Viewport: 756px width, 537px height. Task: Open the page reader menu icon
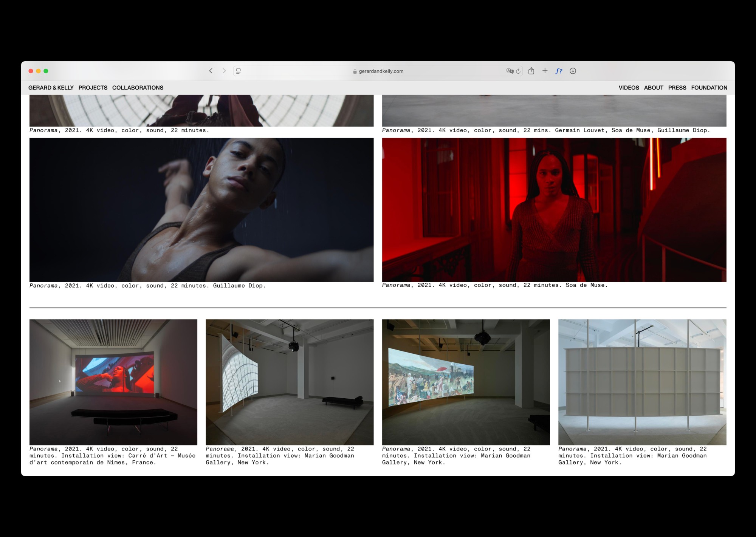[x=239, y=71]
